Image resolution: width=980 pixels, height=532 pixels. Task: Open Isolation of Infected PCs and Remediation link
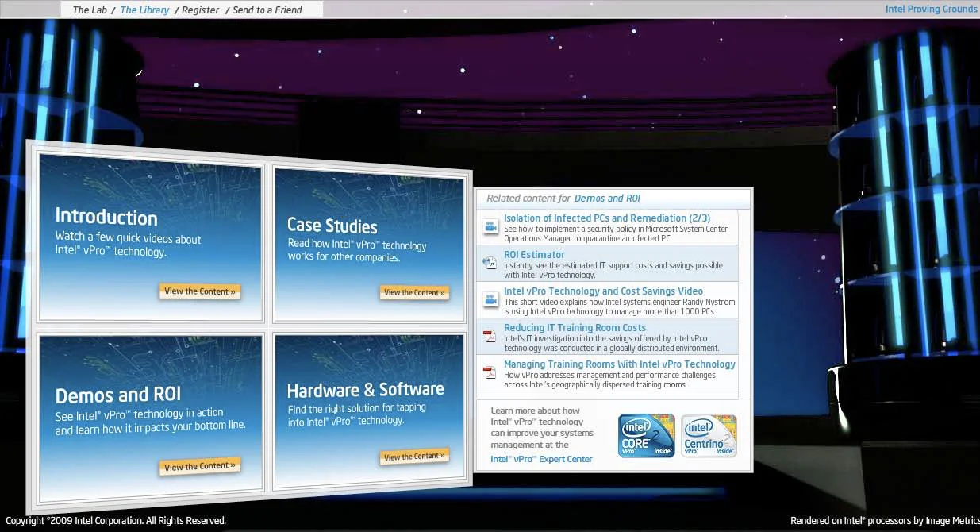point(607,218)
